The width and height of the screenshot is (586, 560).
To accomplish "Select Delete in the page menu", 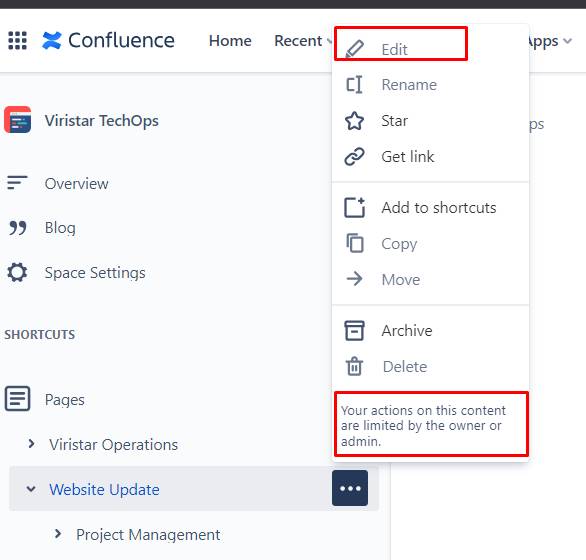I will point(431,366).
